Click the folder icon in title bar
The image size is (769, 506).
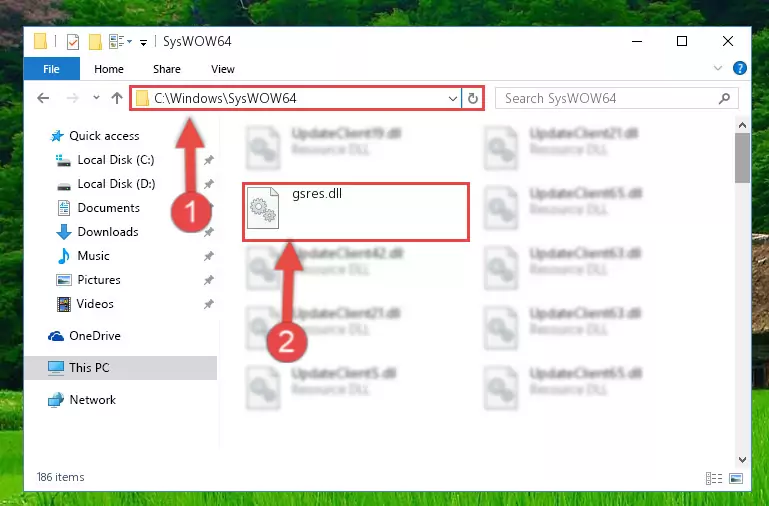[x=41, y=42]
